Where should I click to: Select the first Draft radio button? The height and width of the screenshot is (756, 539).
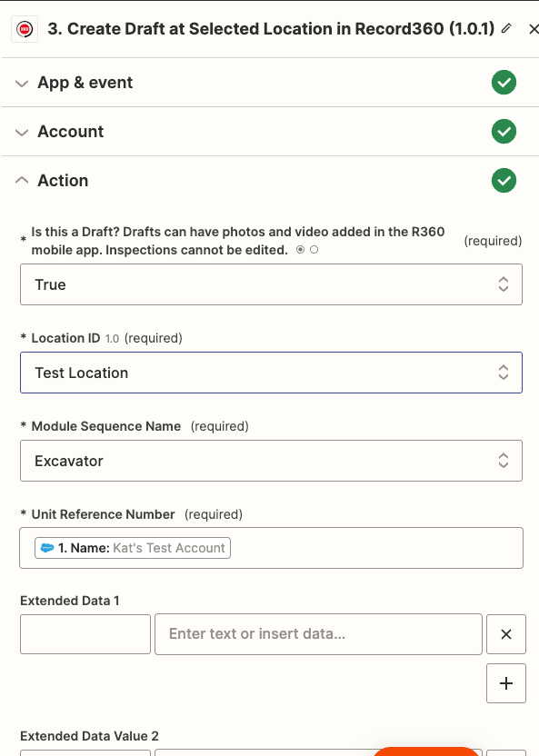(301, 249)
